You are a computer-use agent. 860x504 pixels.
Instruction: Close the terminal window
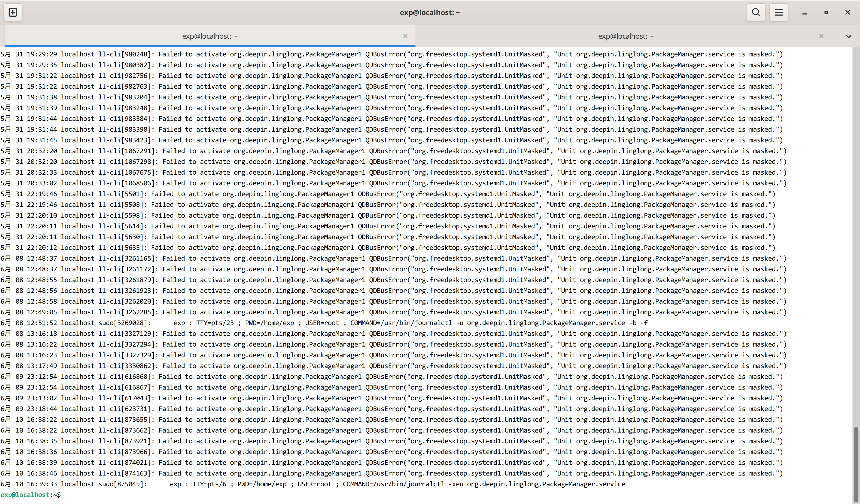coord(847,12)
